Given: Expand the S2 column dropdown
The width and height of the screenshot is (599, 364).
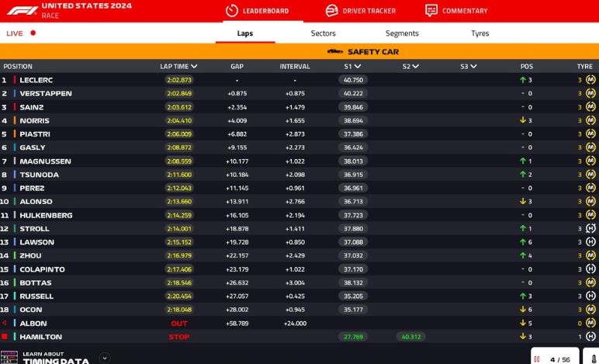Looking at the screenshot, I should (x=416, y=67).
